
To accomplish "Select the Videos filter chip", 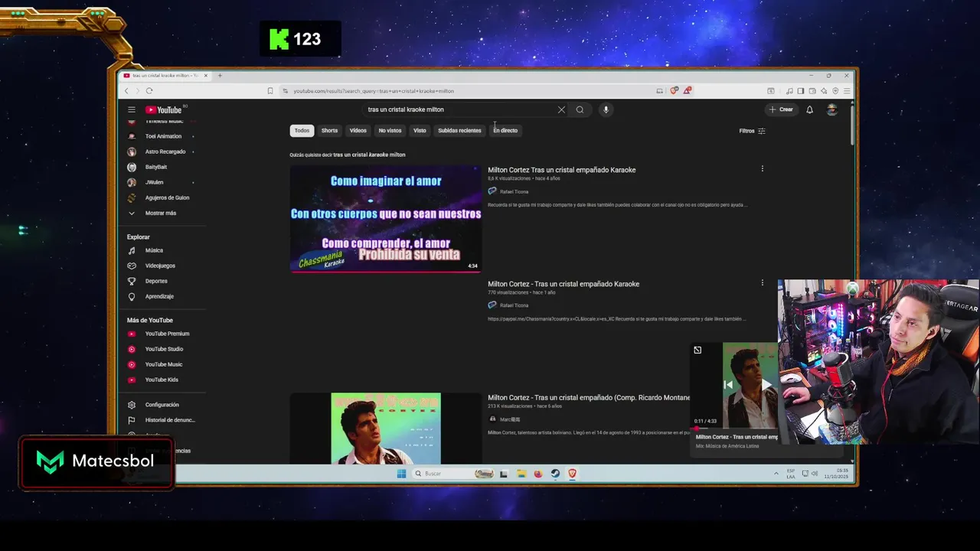I will [358, 131].
